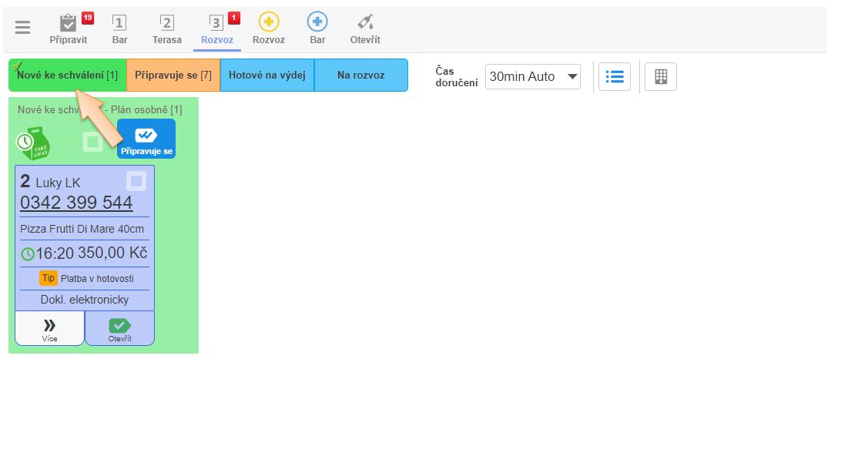Open the 30min Auto delivery time dropdown
868x463 pixels.
point(532,76)
